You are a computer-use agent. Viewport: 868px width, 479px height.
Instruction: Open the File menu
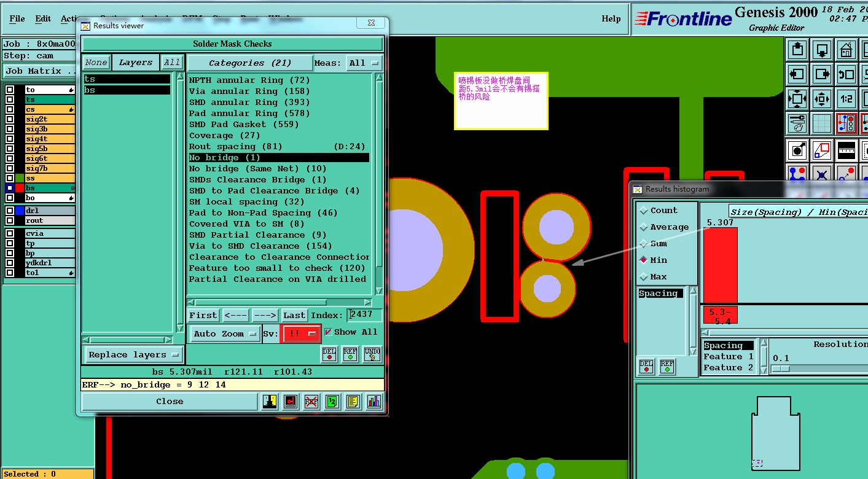tap(17, 18)
